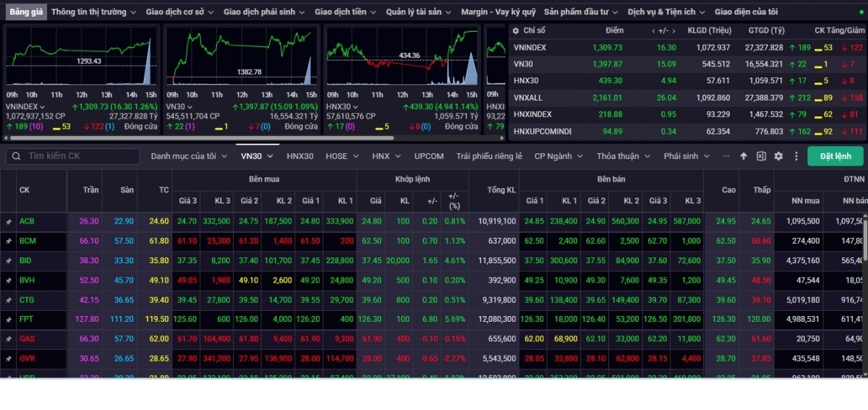Click the FPT ticker symbol
The height and width of the screenshot is (410, 868).
point(27,319)
